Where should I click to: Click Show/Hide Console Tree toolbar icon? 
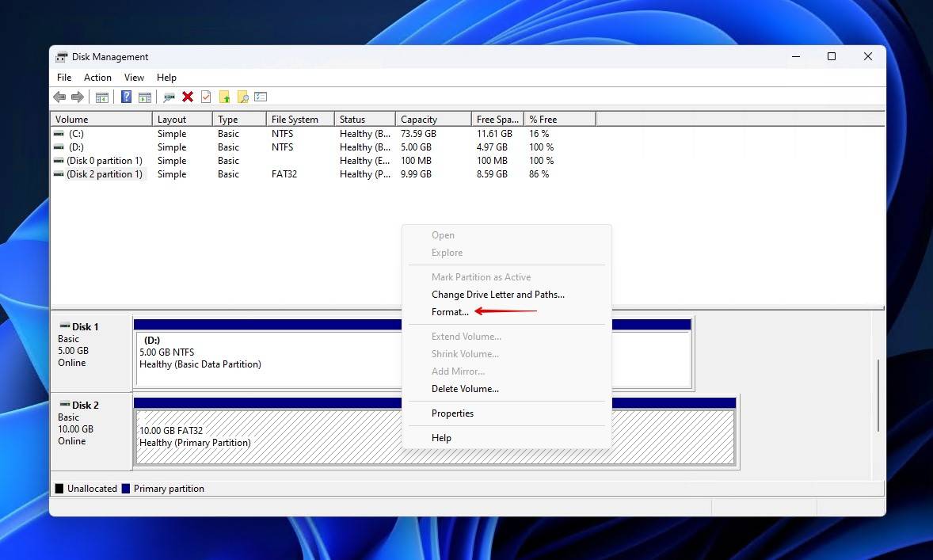tap(102, 97)
